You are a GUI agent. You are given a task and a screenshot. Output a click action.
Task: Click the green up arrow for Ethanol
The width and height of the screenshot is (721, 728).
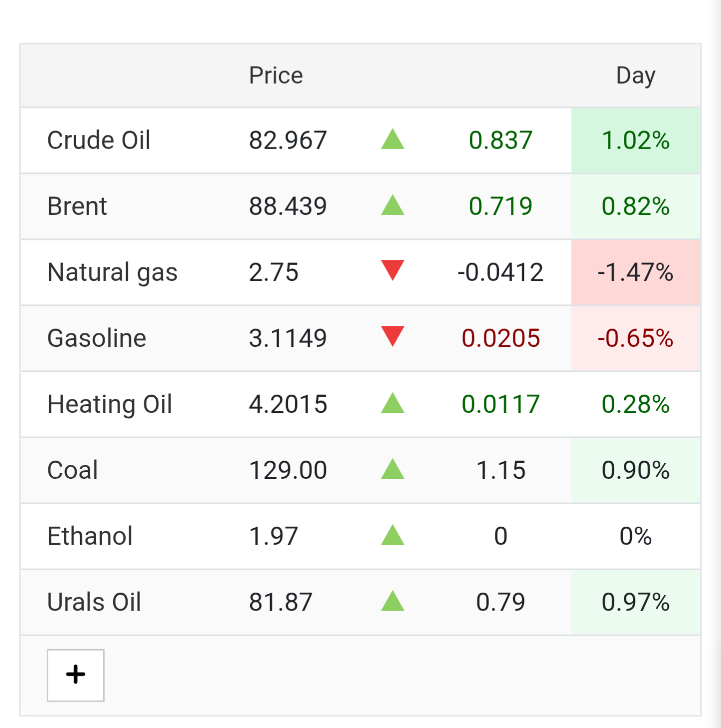point(392,535)
